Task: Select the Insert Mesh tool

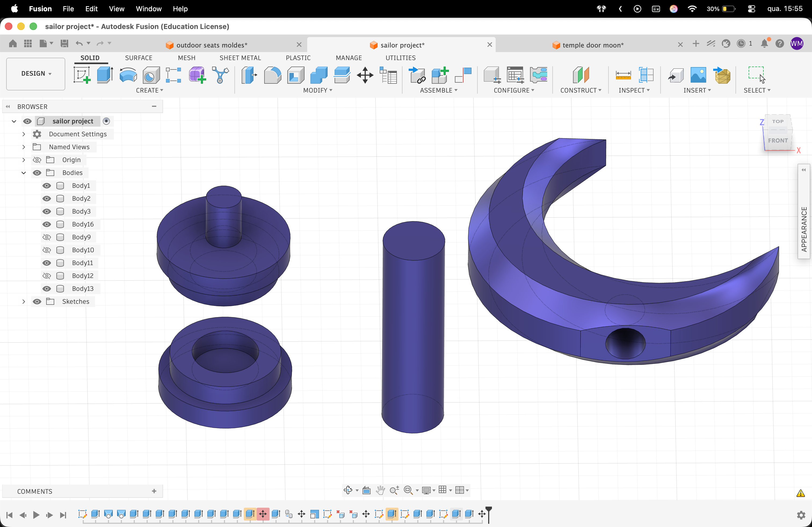Action: (x=722, y=75)
